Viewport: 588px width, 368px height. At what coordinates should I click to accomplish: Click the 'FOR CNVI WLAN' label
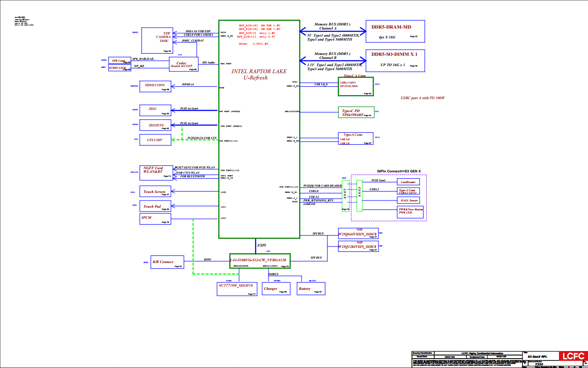pyautogui.click(x=188, y=172)
